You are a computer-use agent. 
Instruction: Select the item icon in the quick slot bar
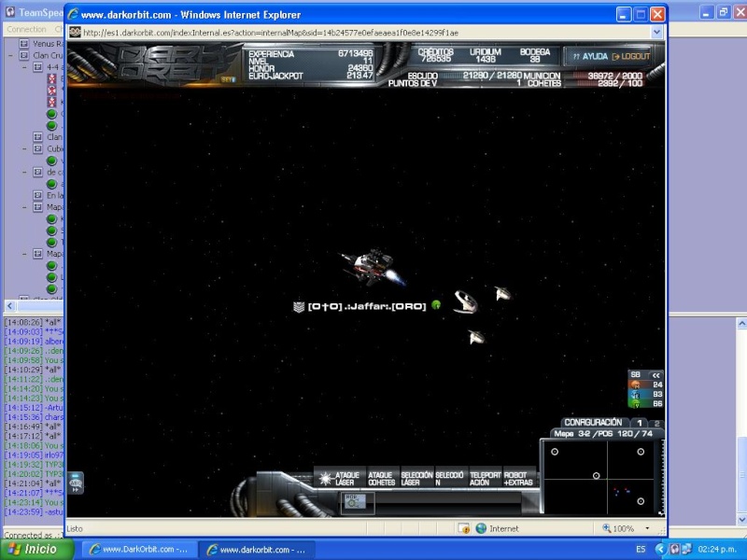(x=355, y=501)
